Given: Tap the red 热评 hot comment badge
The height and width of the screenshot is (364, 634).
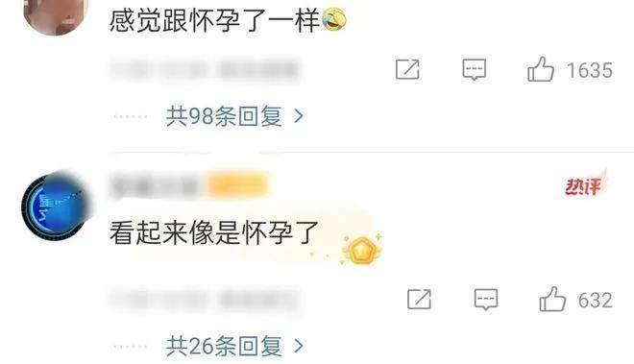Looking at the screenshot, I should tap(585, 185).
